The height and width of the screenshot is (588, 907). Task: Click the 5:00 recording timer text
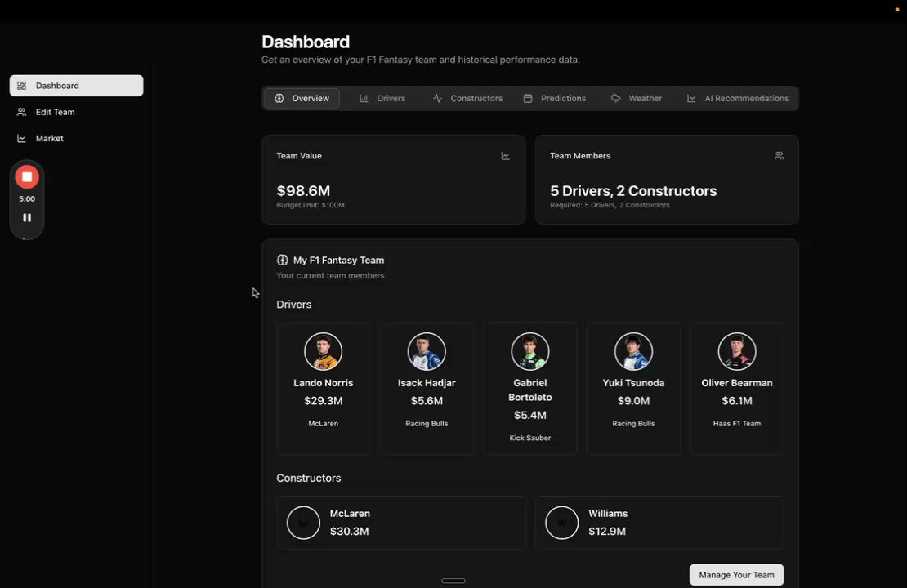27,199
